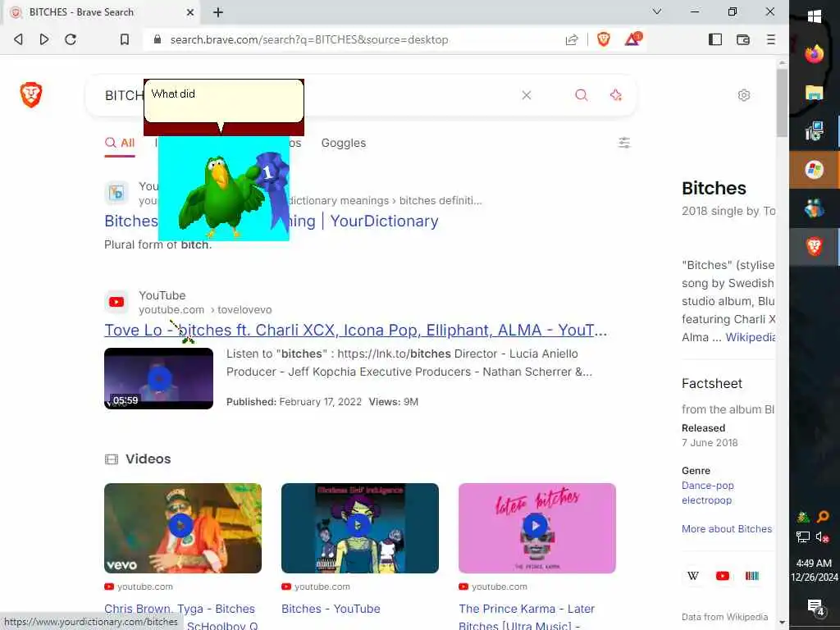Click the share page icon in address bar

point(572,39)
